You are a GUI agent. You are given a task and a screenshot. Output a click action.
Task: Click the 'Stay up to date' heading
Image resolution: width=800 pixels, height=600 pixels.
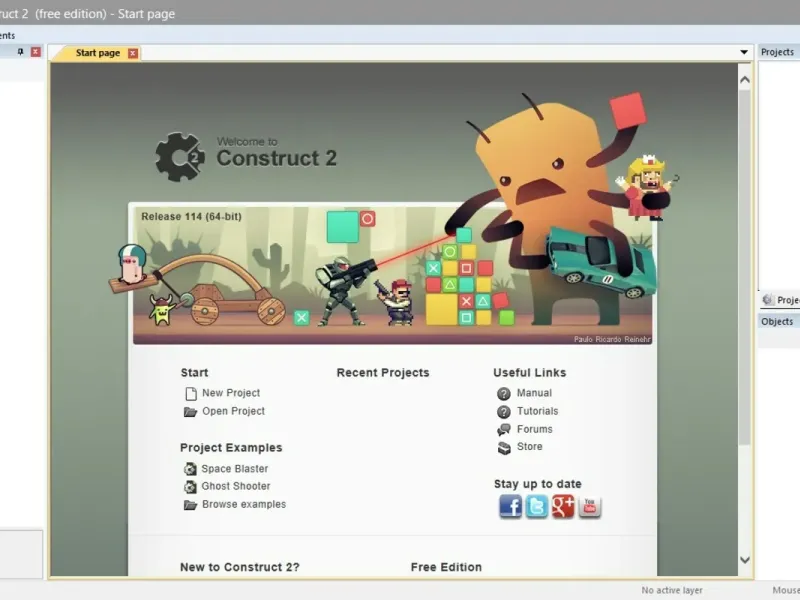(537, 484)
